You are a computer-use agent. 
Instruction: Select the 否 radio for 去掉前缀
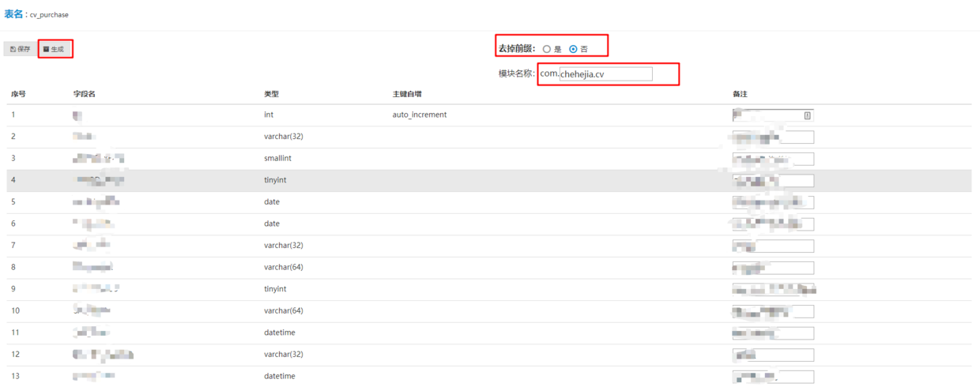(573, 49)
